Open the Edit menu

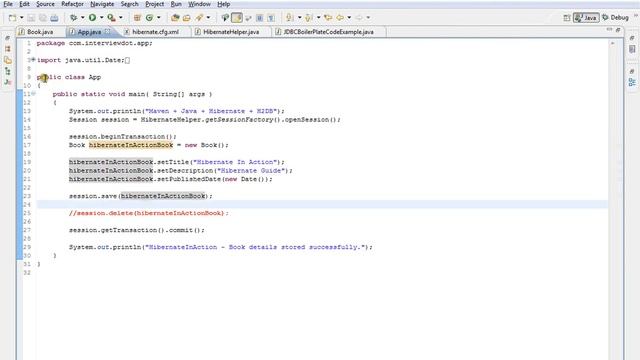pos(24,4)
